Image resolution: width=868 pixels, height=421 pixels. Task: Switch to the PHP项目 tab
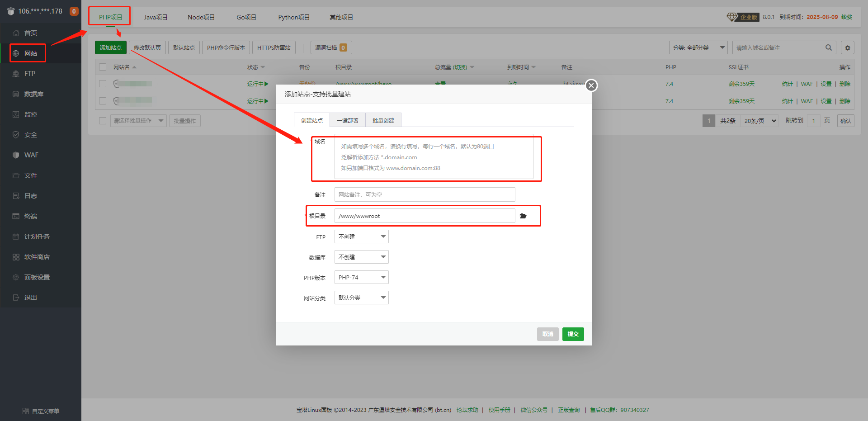coord(111,17)
